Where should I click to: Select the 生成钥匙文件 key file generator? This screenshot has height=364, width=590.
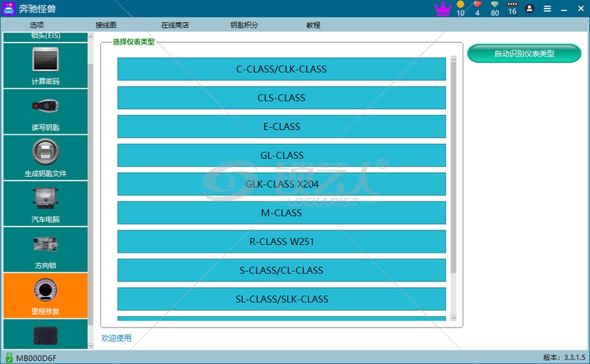(x=45, y=158)
